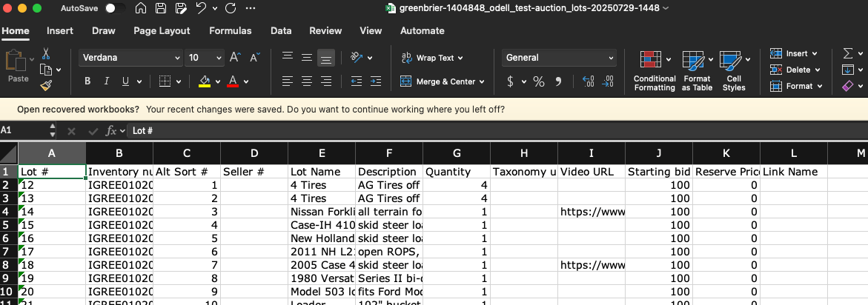Open the borders dropdown arrow

point(179,81)
